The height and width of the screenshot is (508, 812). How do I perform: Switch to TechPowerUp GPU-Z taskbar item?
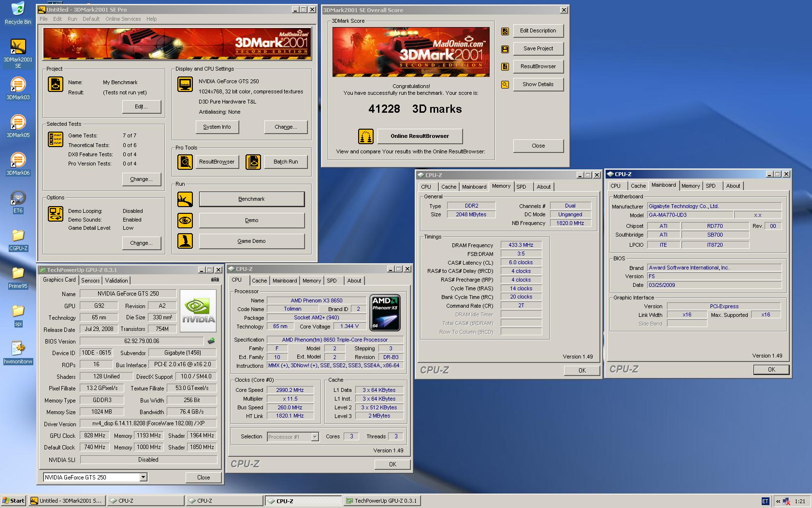382,501
